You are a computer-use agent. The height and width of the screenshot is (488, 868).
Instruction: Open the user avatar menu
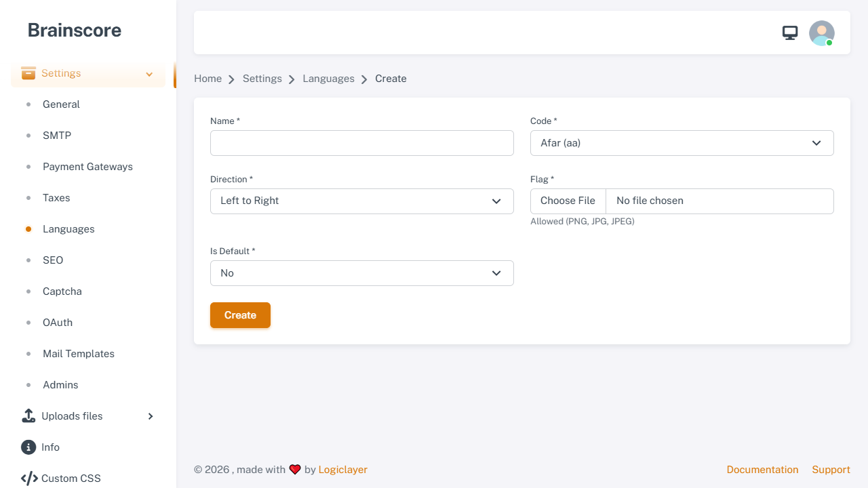pyautogui.click(x=822, y=33)
